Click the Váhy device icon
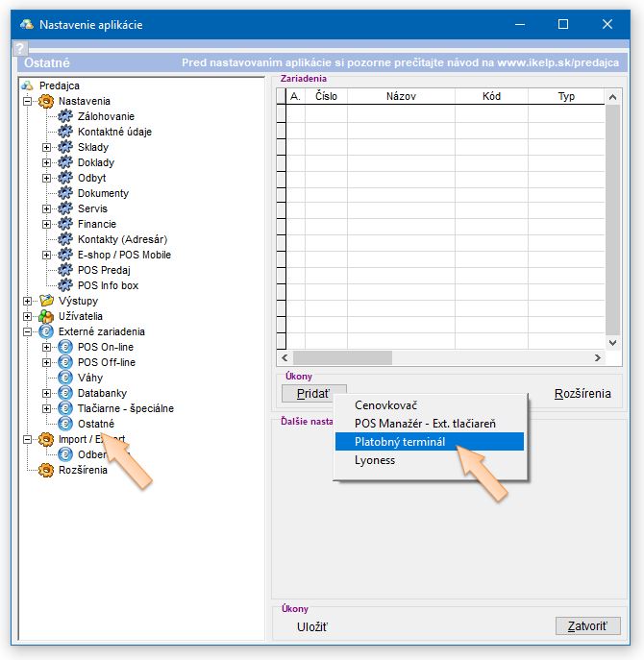Image resolution: width=644 pixels, height=660 pixels. coord(65,378)
